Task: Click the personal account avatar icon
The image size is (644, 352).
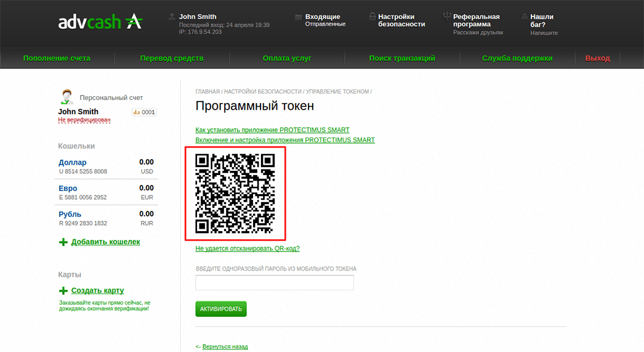Action: click(67, 97)
